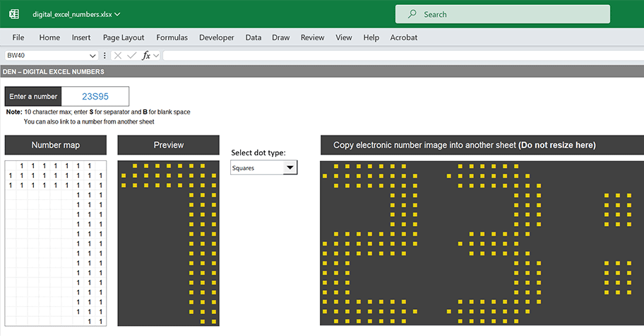The width and height of the screenshot is (644, 336).
Task: Open the Name Box dropdown arrow
Action: (93, 56)
